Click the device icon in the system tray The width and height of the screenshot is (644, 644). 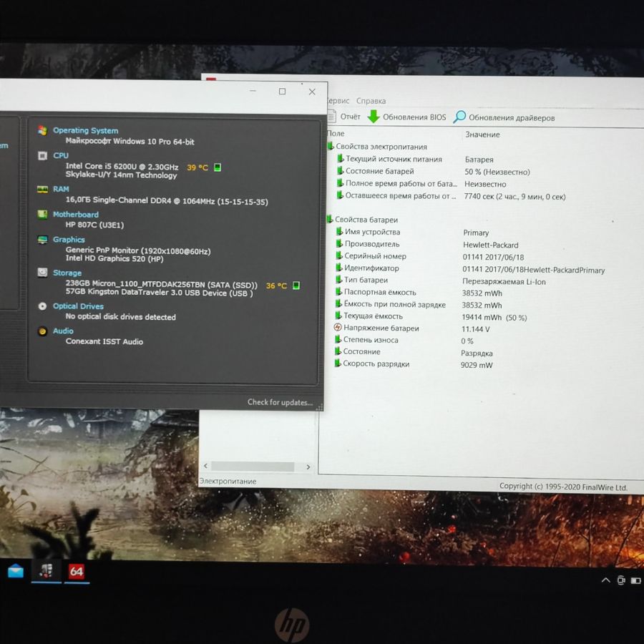(621, 580)
